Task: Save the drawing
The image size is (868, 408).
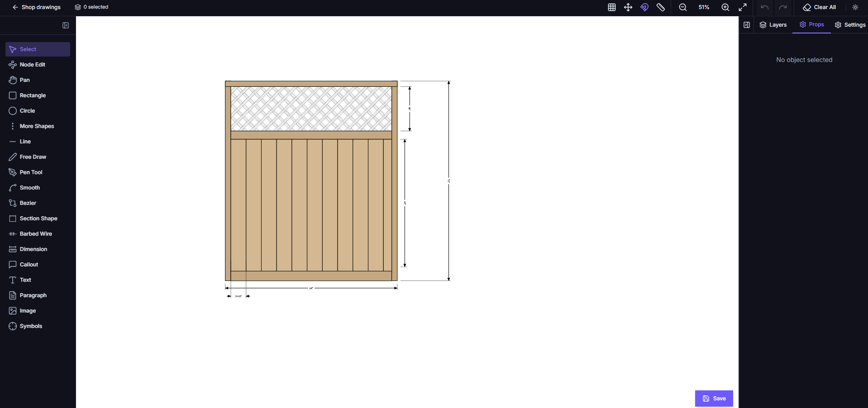Action: tap(714, 399)
